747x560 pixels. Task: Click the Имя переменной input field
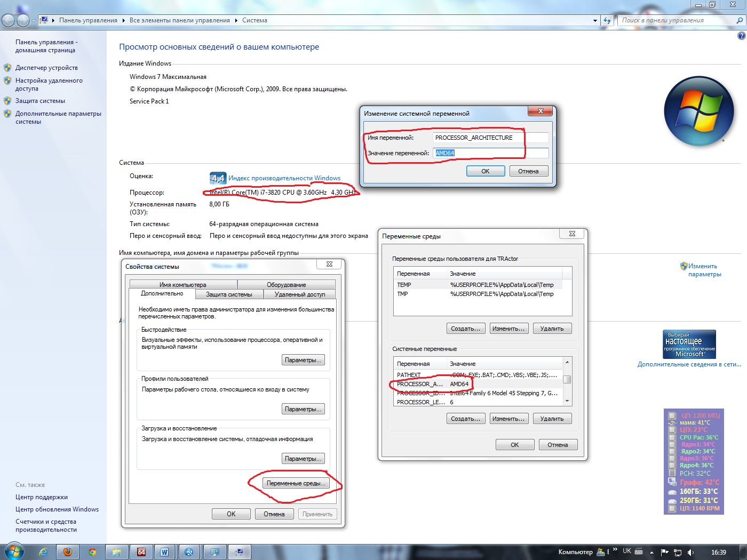491,138
